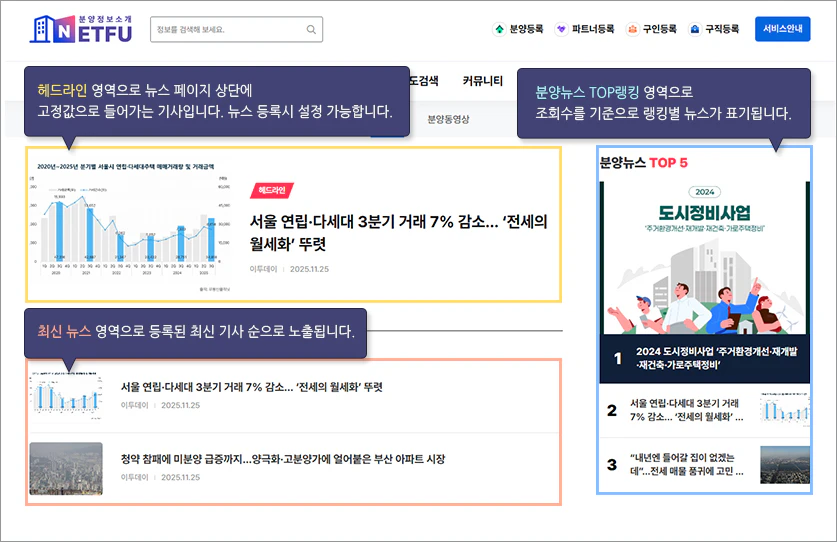The width and height of the screenshot is (837, 542).
Task: Click the 구직등록 blue person icon
Action: pyautogui.click(x=694, y=29)
